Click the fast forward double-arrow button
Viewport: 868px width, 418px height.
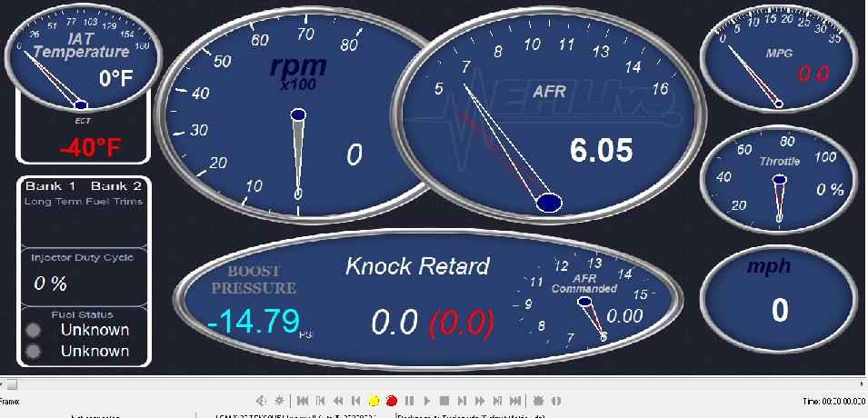point(480,401)
